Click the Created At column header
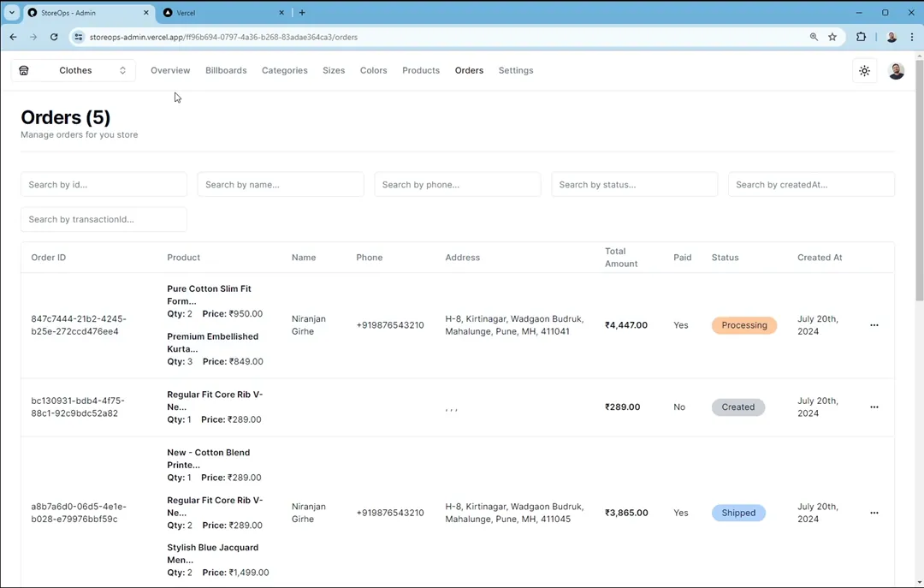 820,257
